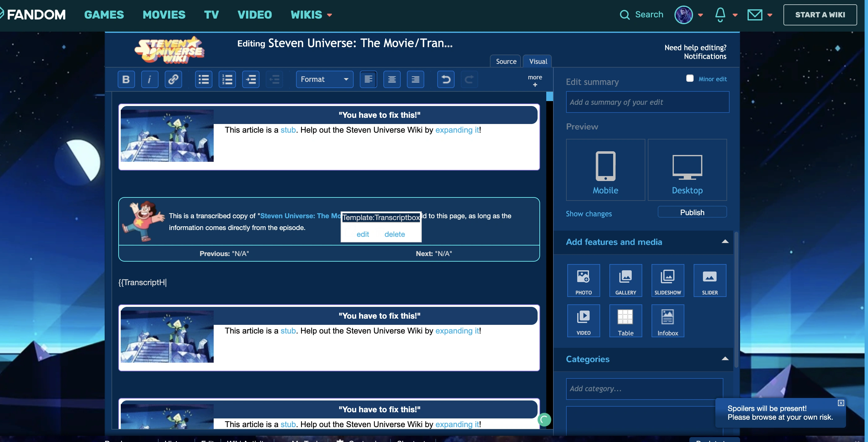Viewport: 868px width, 442px height.
Task: Apply italic formatting
Action: [x=150, y=79]
